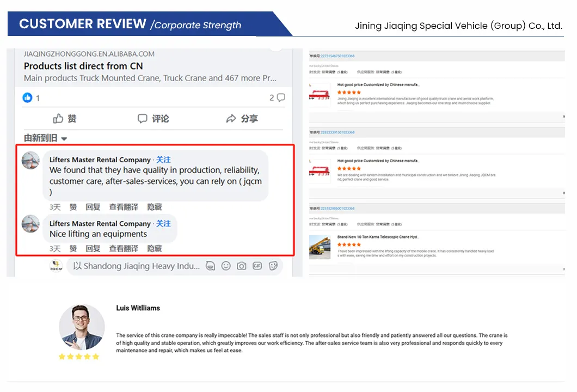Like the first Lifters Master comment
Viewport: 577px width, 392px height.
(73, 207)
